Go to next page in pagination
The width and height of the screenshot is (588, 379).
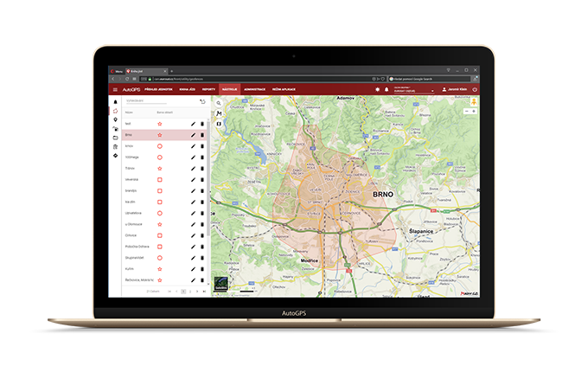click(x=197, y=292)
